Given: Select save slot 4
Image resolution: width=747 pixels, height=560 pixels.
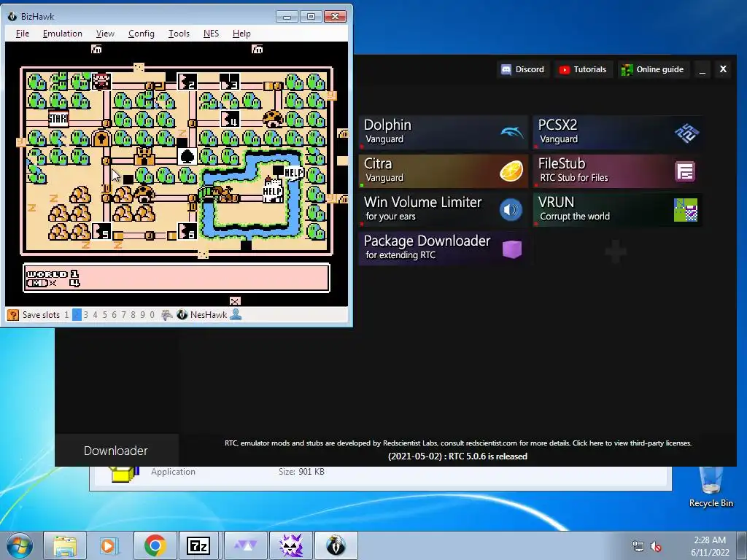Looking at the screenshot, I should (96, 315).
